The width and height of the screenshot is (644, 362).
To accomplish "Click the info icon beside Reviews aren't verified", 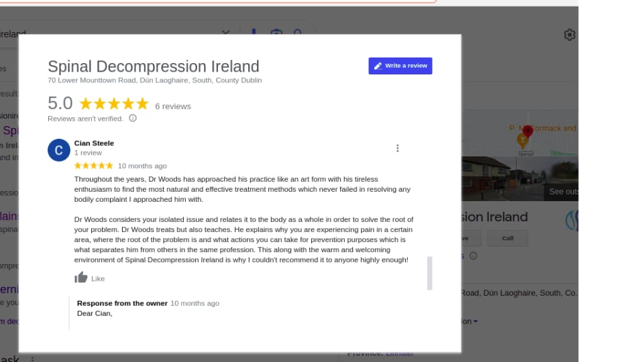I will click(x=133, y=118).
